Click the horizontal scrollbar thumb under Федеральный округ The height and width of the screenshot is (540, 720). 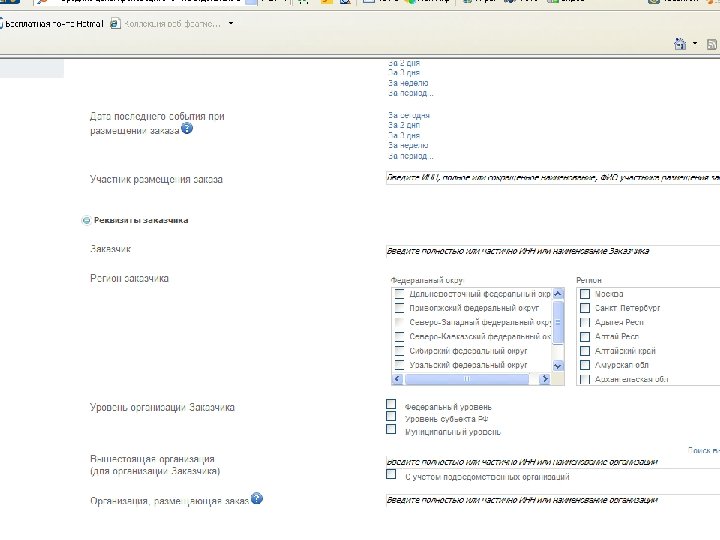467,379
